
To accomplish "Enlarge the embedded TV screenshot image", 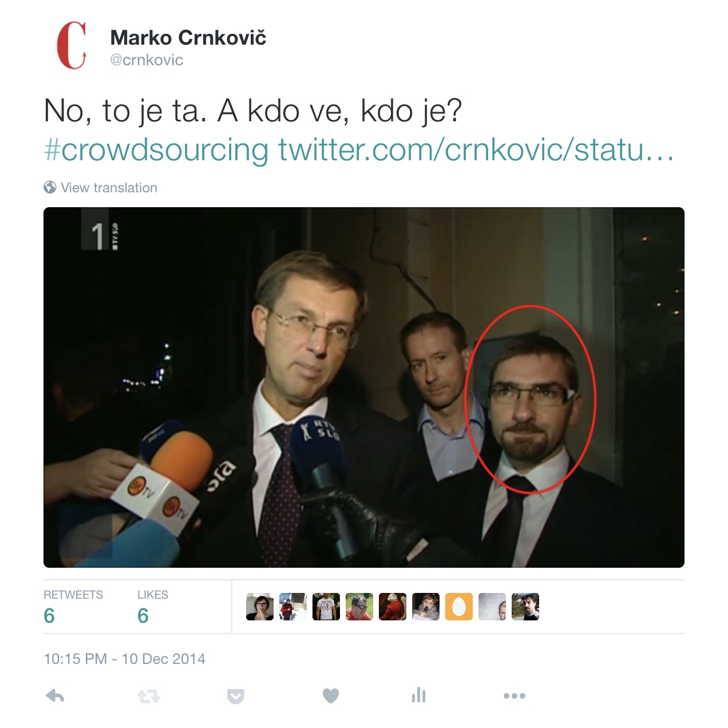I will pyautogui.click(x=364, y=387).
